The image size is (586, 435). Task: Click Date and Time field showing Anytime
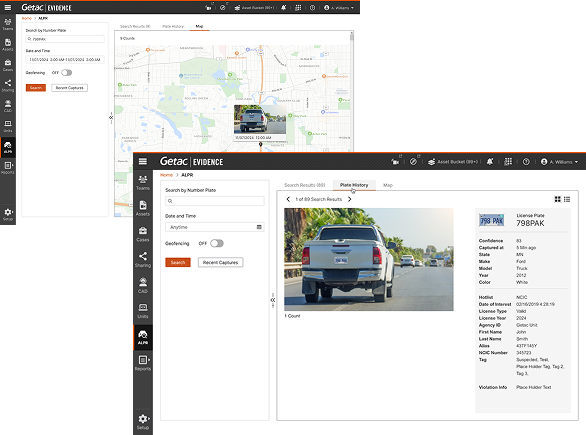point(215,227)
